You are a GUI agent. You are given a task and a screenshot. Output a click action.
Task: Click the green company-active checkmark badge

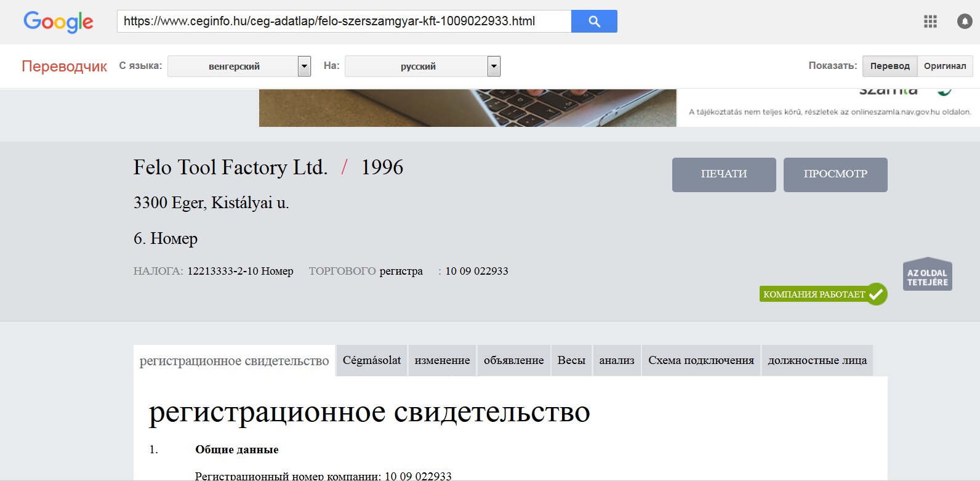pyautogui.click(x=824, y=294)
